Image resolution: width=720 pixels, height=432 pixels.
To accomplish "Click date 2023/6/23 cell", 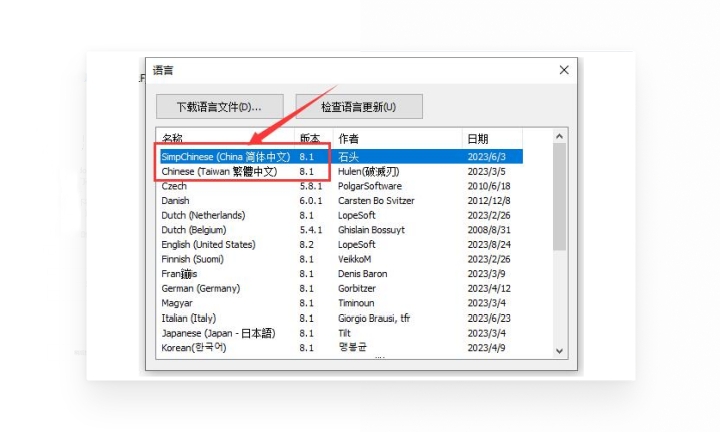I will pyautogui.click(x=489, y=318).
